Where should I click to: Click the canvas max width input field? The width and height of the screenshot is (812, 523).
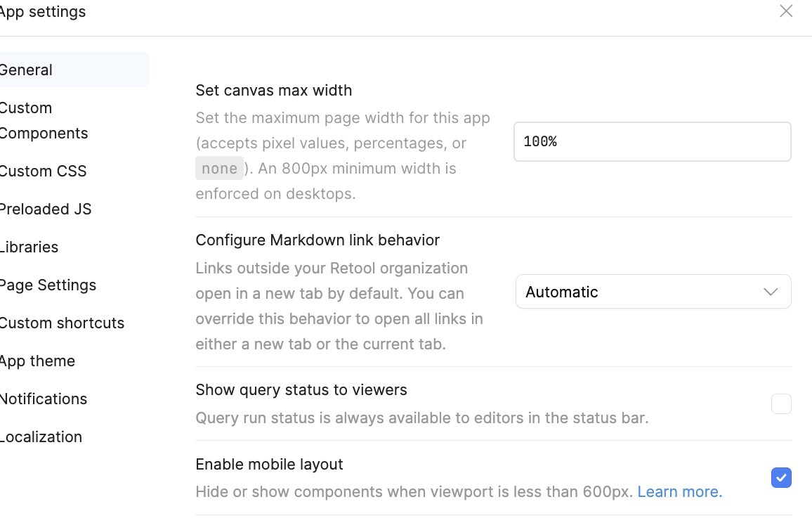652,141
